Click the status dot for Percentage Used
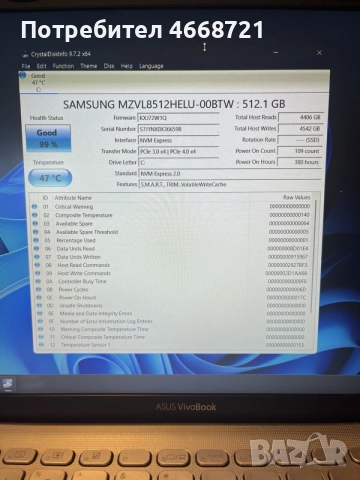The width and height of the screenshot is (360, 480). pyautogui.click(x=36, y=240)
